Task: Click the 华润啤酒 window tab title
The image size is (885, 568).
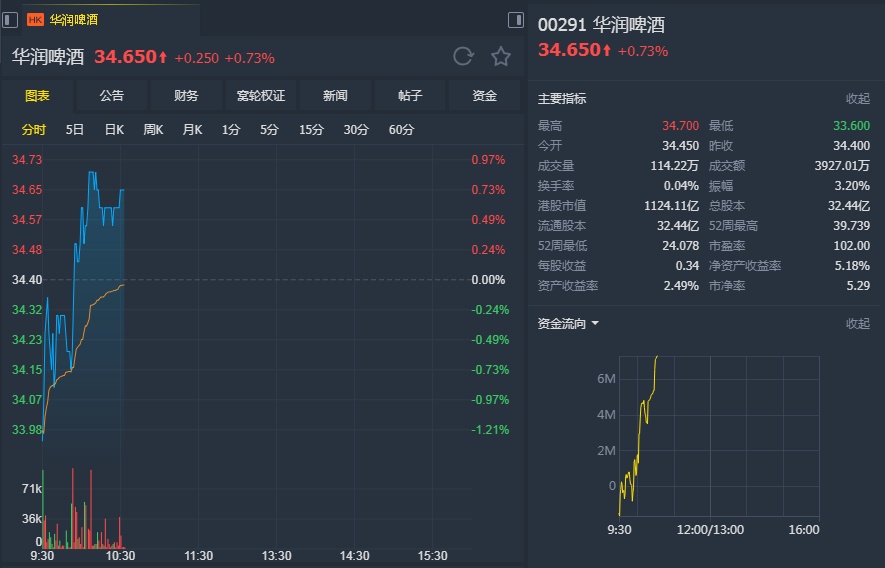Action: (73, 20)
